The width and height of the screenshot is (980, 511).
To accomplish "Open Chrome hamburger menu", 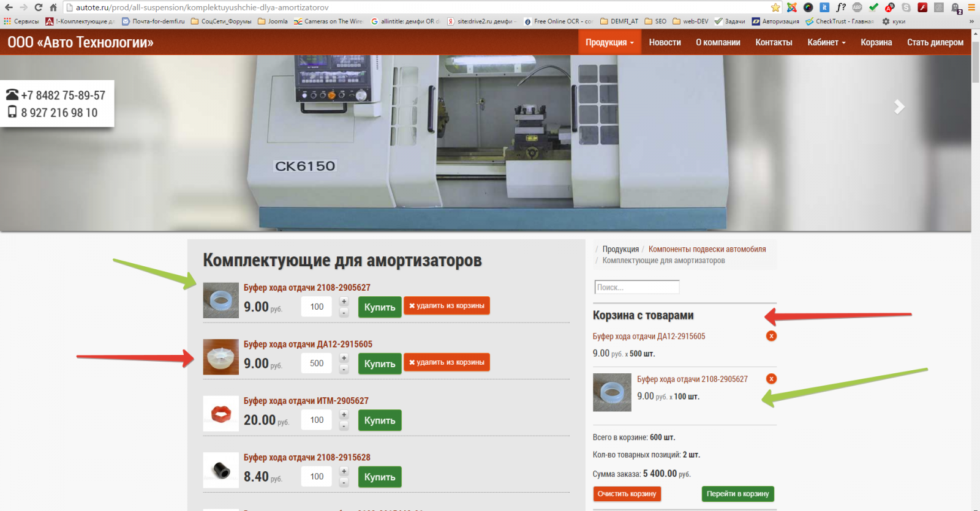I will click(x=971, y=7).
